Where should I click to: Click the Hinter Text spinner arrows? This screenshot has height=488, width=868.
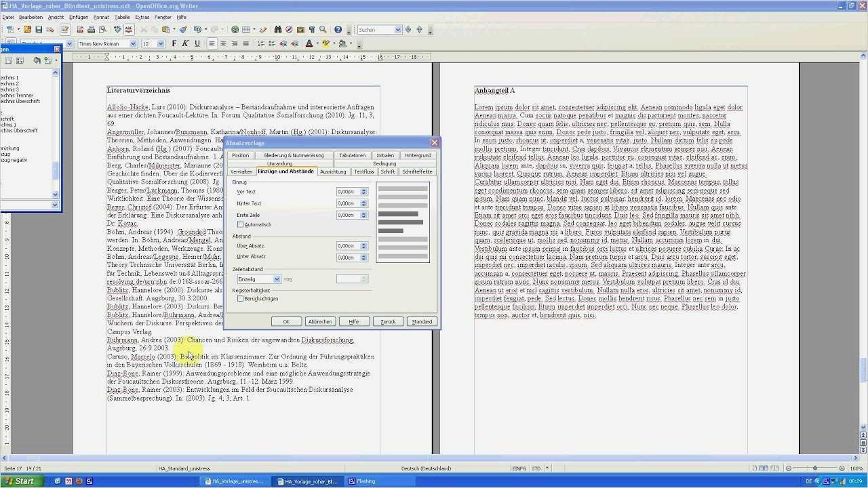(x=363, y=203)
